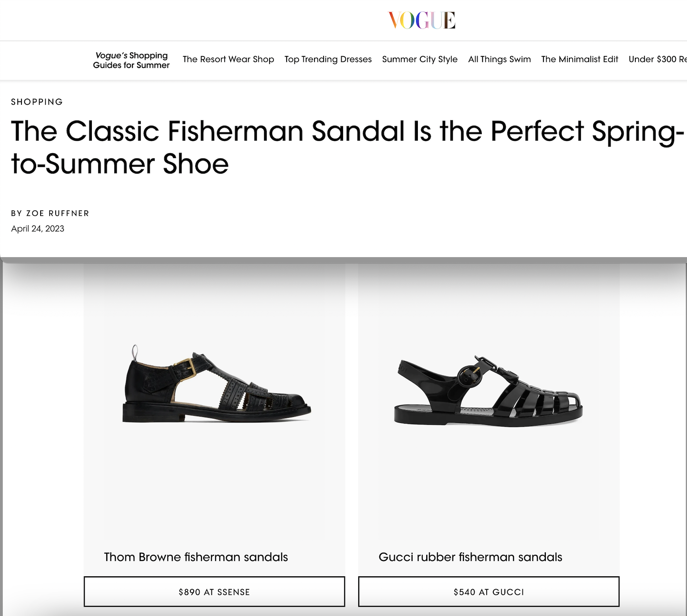Click the gold buckle on Thom Browne sandal
The width and height of the screenshot is (687, 616).
[x=186, y=367]
